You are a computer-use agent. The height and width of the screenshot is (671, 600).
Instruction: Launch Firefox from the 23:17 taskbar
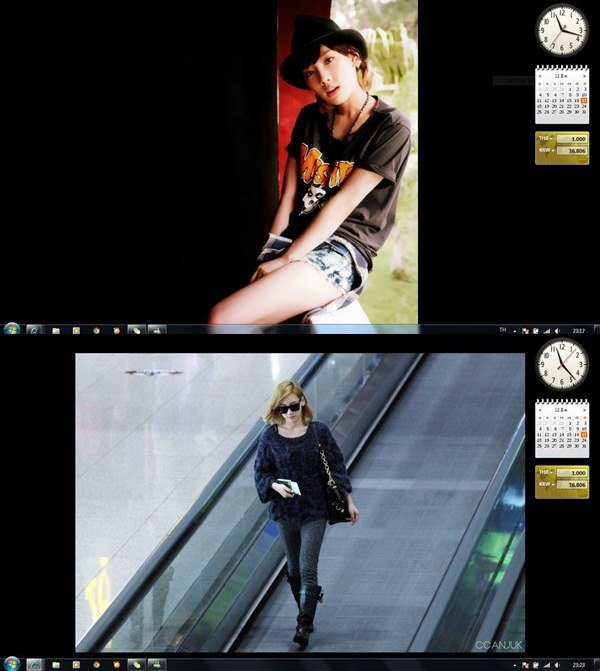coord(116,330)
